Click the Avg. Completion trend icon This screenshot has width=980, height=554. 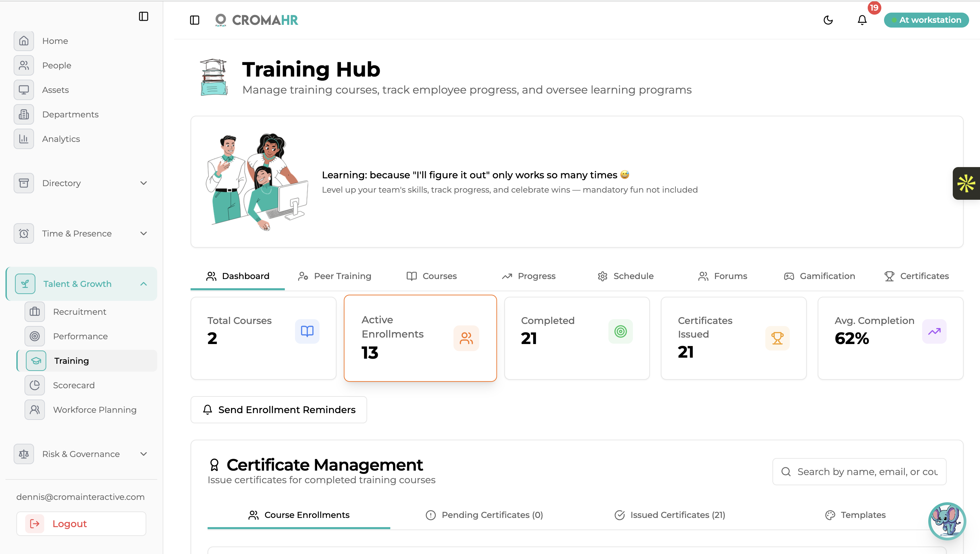(x=934, y=331)
